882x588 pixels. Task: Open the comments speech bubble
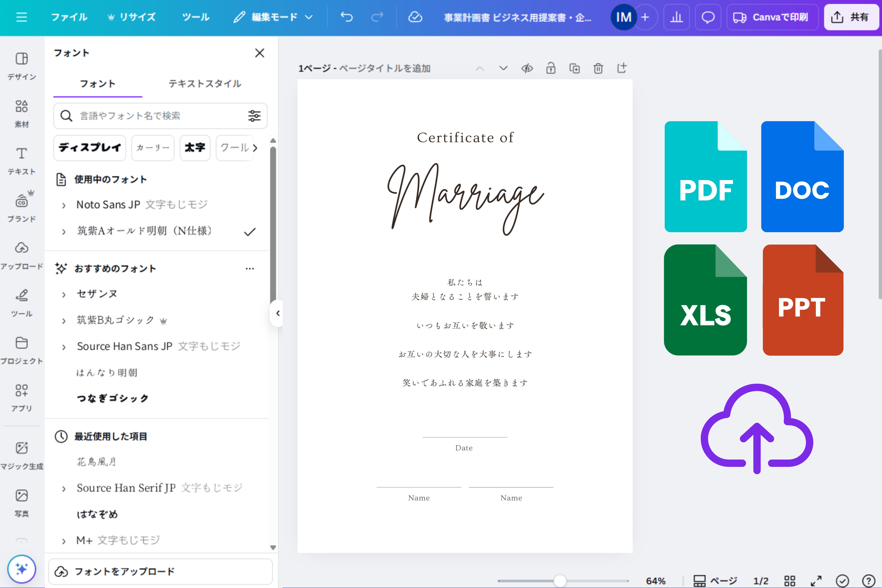708,17
